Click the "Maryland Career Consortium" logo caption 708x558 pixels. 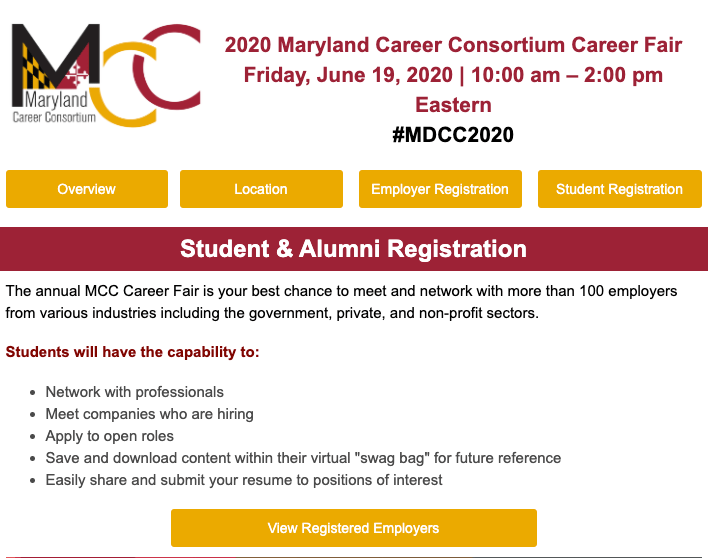(54, 108)
